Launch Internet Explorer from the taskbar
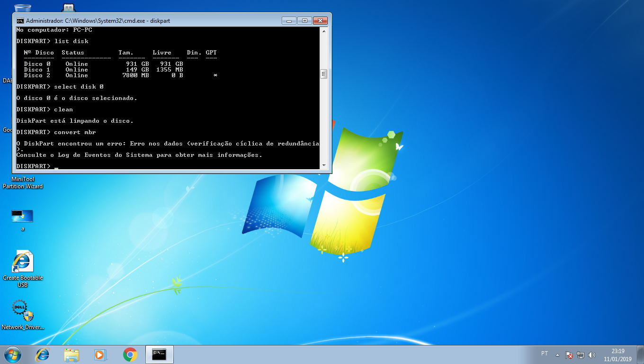644x364 pixels. (43, 354)
